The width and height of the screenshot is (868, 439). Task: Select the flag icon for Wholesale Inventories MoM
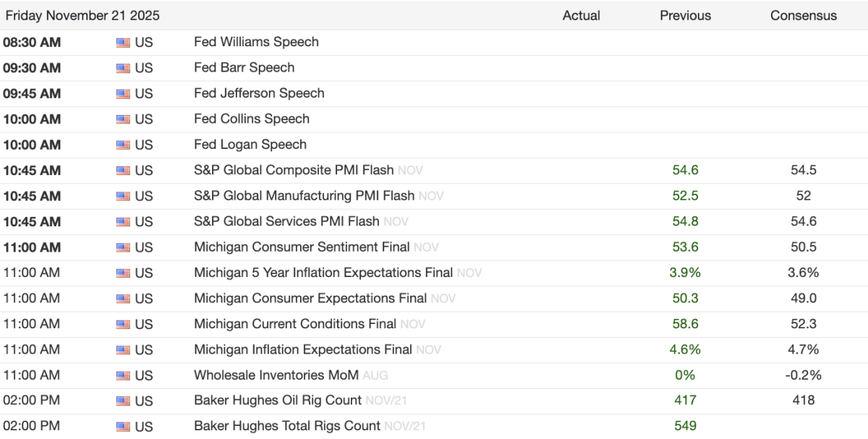[x=123, y=375]
